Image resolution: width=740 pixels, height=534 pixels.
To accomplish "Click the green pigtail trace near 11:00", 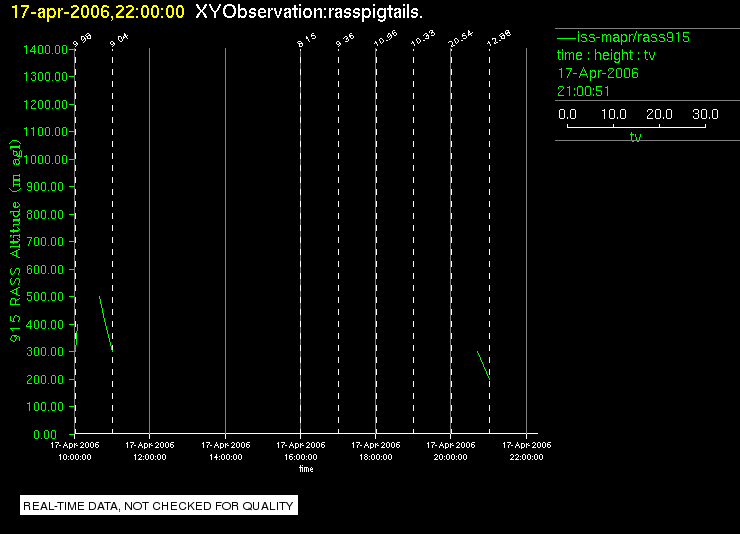I will (106, 324).
